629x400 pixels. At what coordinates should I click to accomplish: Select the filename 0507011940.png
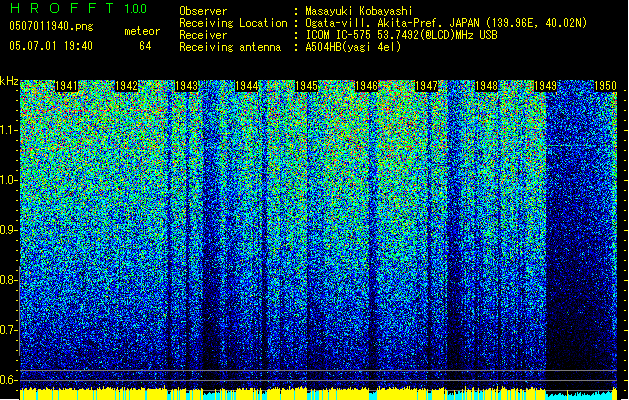click(x=51, y=26)
